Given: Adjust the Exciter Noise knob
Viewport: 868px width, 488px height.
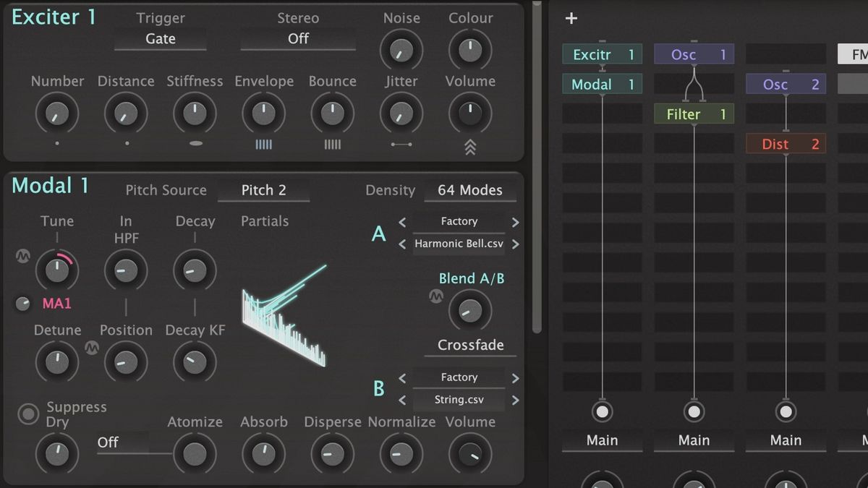Looking at the screenshot, I should (401, 50).
